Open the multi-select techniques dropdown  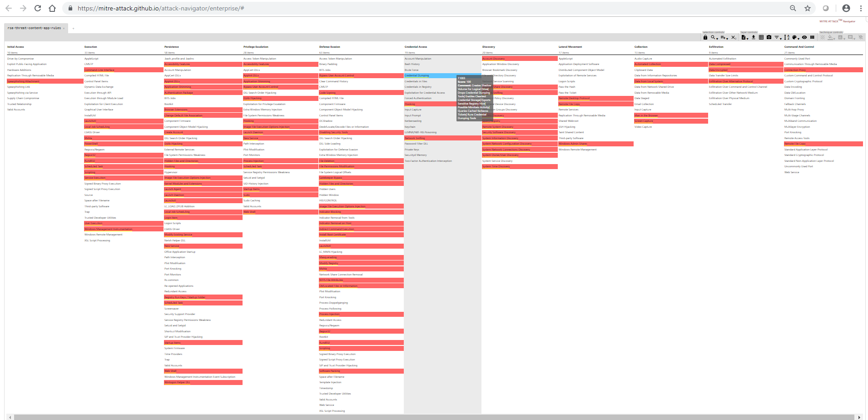coord(724,37)
